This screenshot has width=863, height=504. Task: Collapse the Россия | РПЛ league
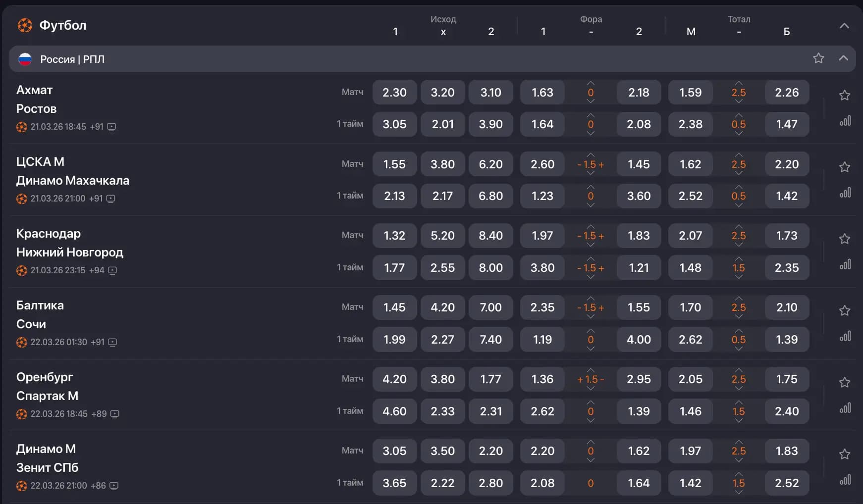pos(843,58)
